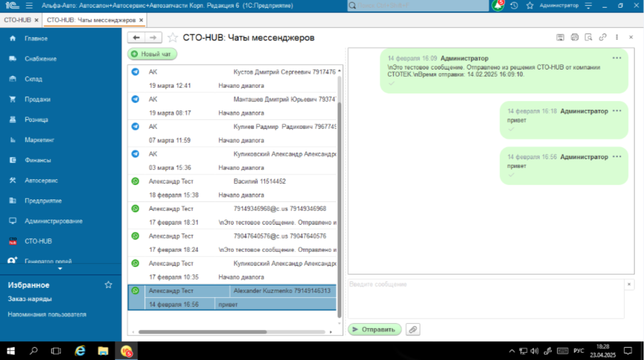Click the get-link chain icon
The image size is (644, 360).
[603, 37]
